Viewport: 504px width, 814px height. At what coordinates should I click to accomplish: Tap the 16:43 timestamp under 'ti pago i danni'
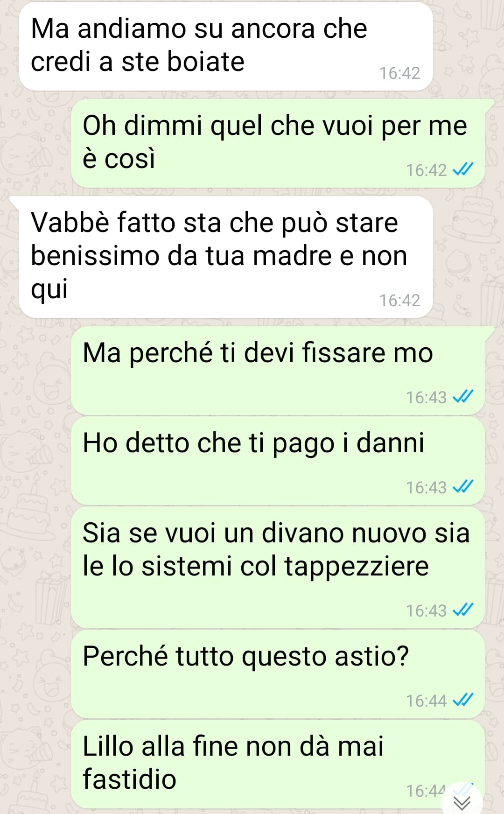click(x=426, y=487)
